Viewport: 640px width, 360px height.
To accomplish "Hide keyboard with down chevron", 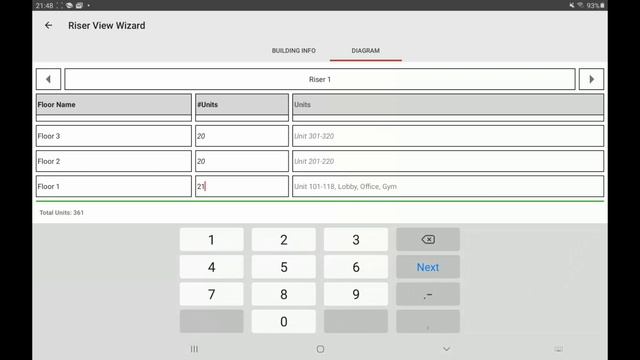I will pos(446,349).
